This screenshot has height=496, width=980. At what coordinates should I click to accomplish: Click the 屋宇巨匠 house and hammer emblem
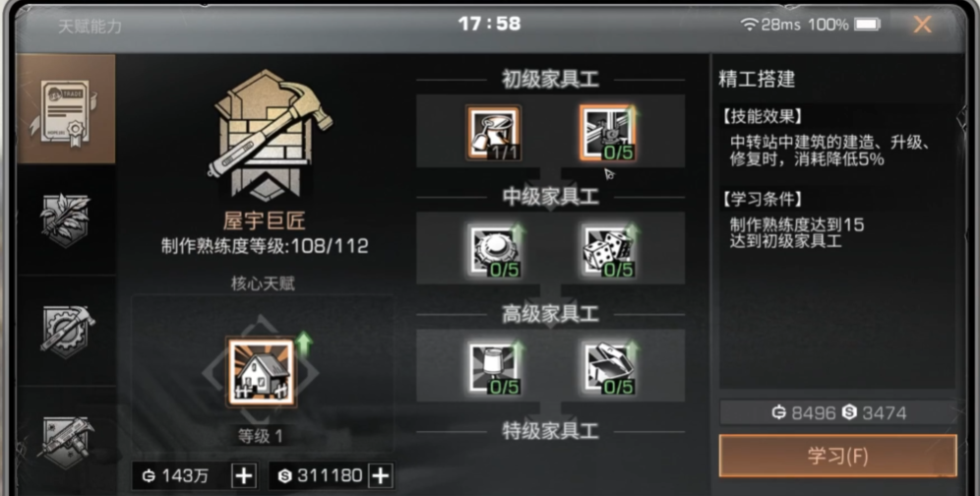point(269,135)
